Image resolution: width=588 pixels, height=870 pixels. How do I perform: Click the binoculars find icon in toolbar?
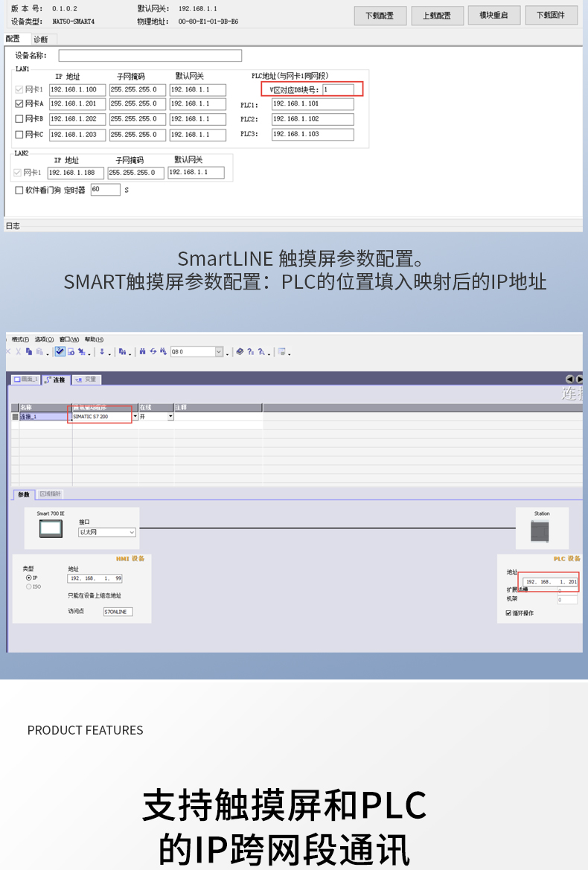[x=143, y=352]
